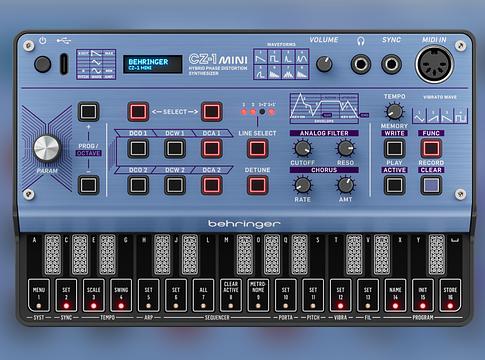Select the saw-pulse waveform icon numbered 5
Viewport: 485px width, 360px height.
pos(260,72)
